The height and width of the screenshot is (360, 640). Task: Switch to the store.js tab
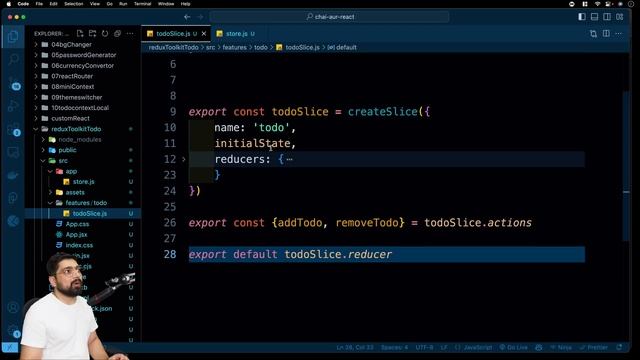pos(236,33)
